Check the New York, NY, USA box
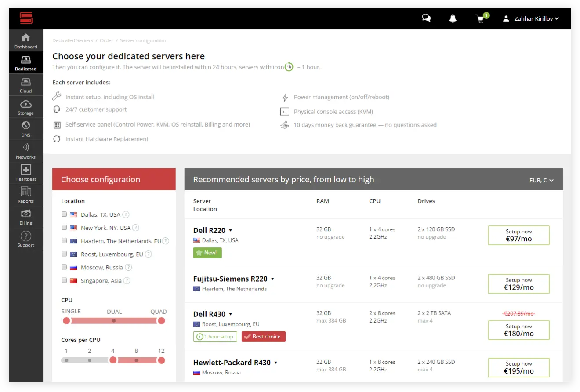This screenshot has width=580, height=392. 64,227
